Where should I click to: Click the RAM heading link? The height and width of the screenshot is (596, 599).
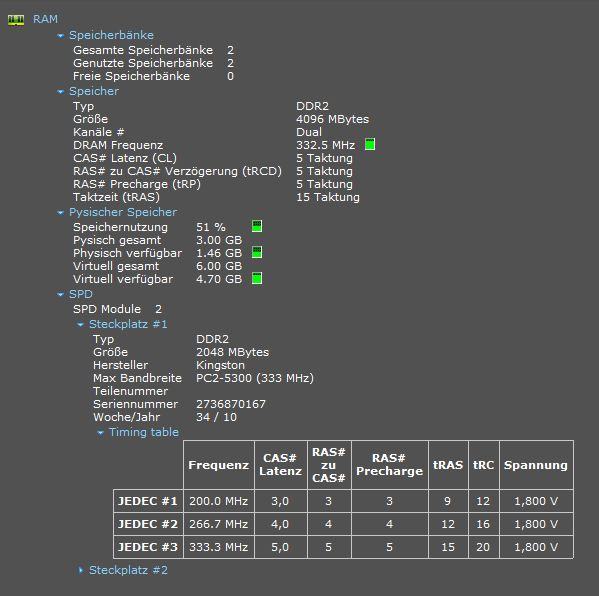click(45, 19)
